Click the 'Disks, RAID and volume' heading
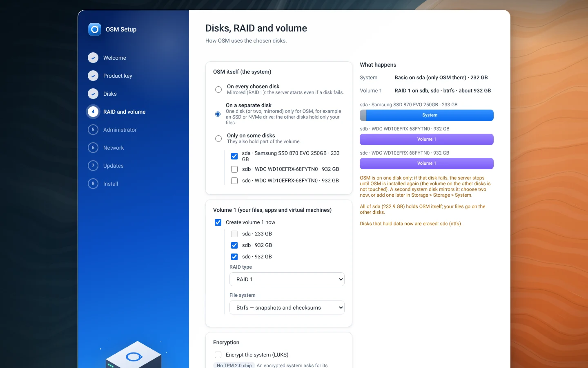Screen dimensions: 588x368 (x=256, y=28)
